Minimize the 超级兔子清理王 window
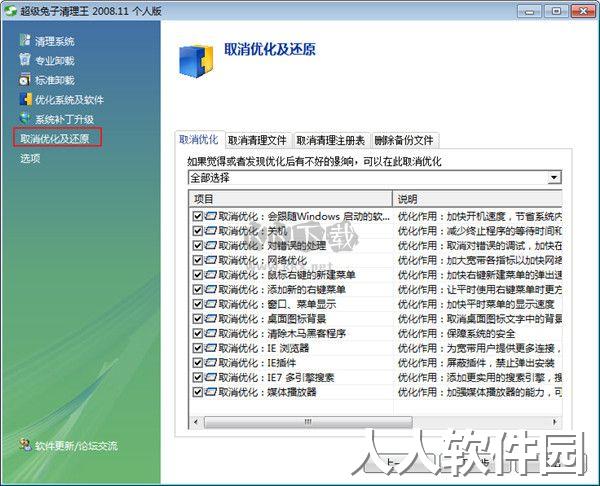The width and height of the screenshot is (600, 486). 529,11
